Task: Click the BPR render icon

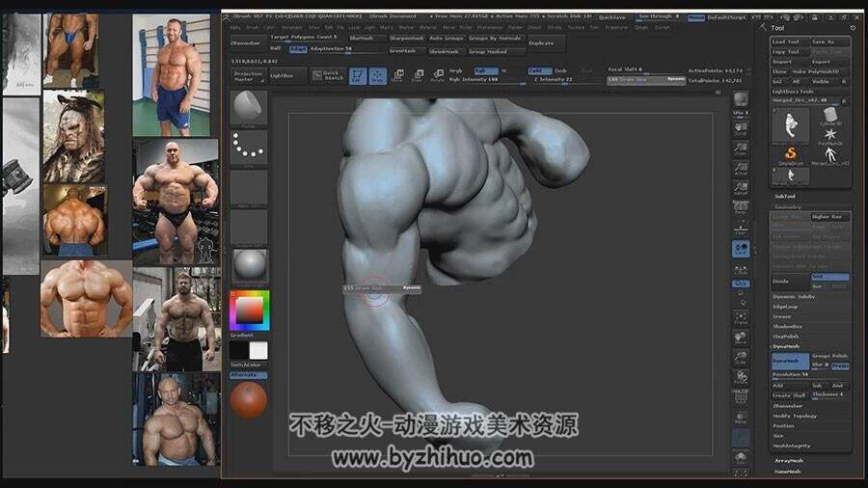Action: tap(741, 100)
